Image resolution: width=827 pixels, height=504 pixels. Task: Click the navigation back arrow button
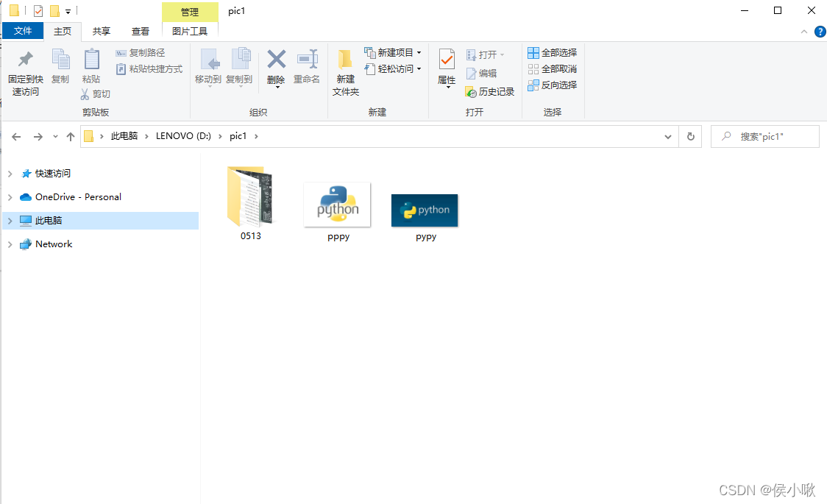(16, 136)
